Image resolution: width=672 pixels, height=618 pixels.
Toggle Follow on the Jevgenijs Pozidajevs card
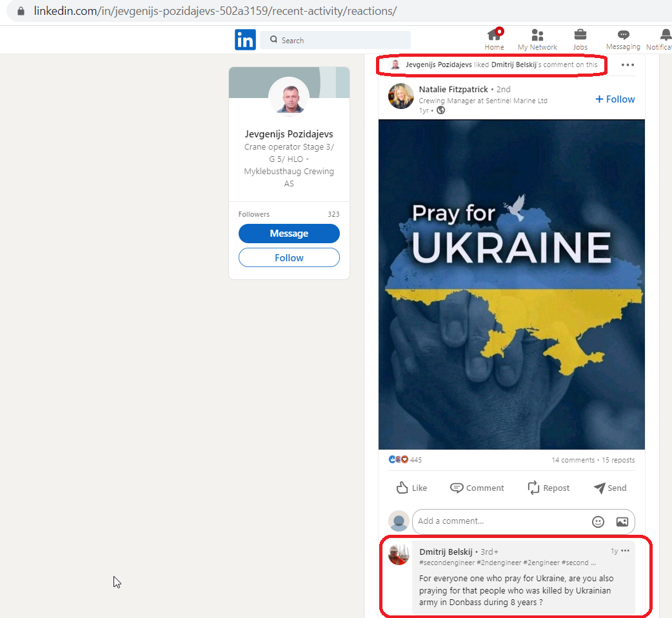pos(289,257)
